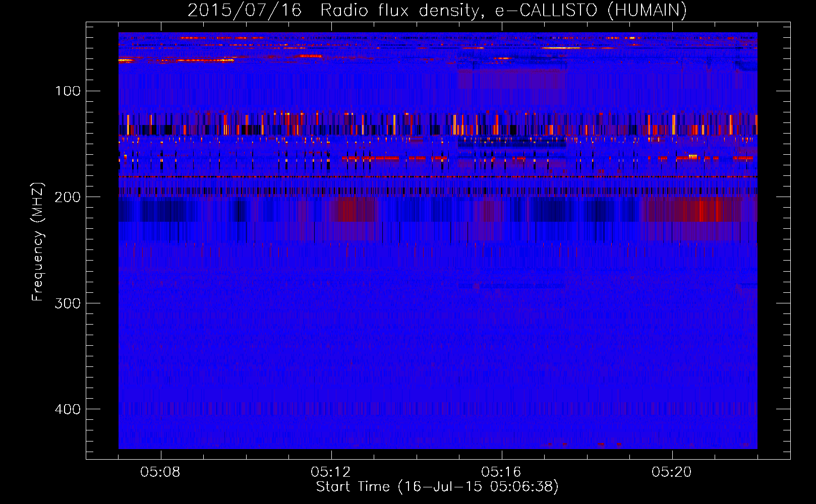
Task: Click the 200 frequency tick label
Action: coord(68,197)
